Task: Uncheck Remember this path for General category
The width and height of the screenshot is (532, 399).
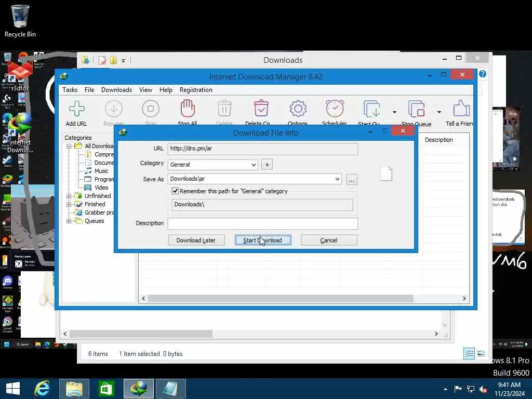Action: pyautogui.click(x=175, y=191)
